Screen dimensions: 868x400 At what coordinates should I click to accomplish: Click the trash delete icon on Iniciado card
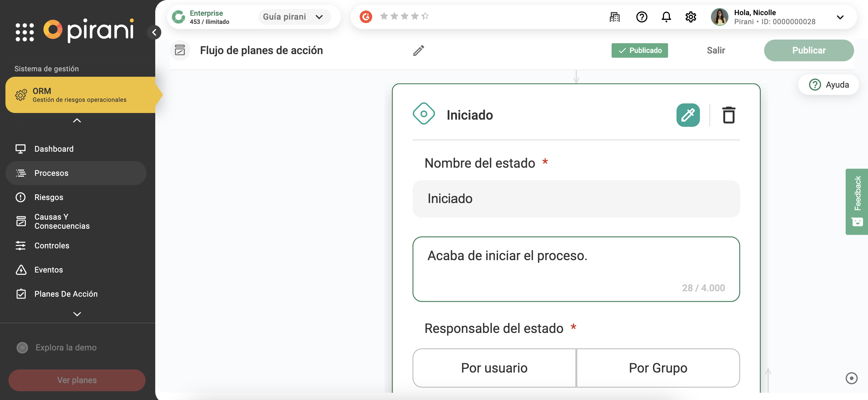[x=728, y=115]
